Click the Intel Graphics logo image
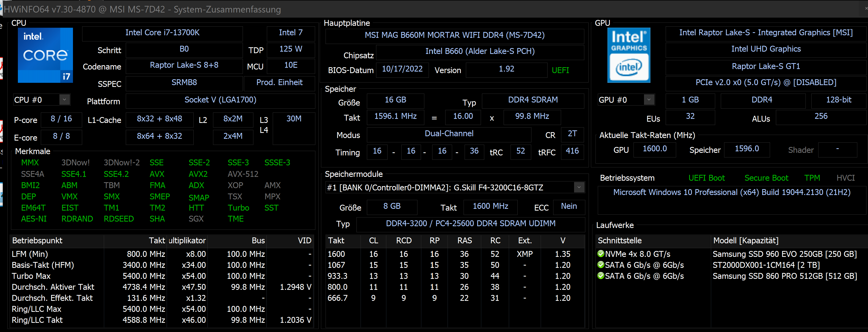The width and height of the screenshot is (868, 332). [628, 55]
